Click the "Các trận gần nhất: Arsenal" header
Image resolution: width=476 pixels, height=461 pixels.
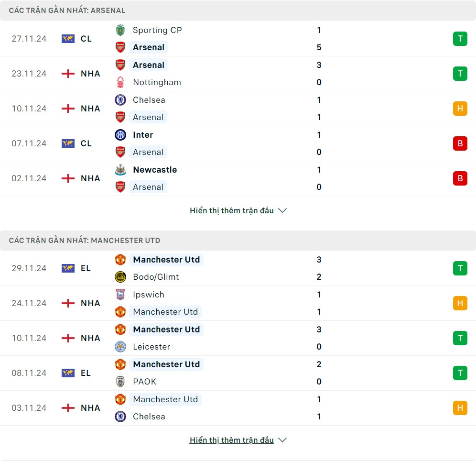67,10
